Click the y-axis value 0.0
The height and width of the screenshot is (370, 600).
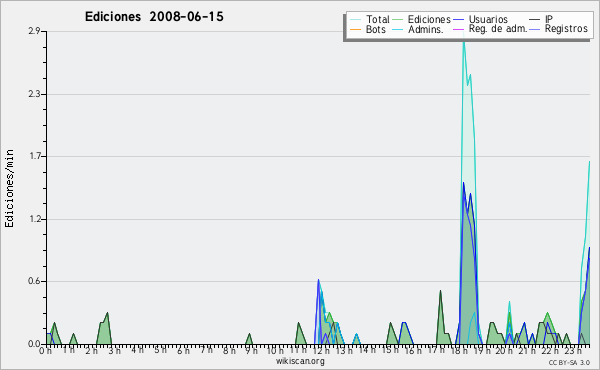34,344
